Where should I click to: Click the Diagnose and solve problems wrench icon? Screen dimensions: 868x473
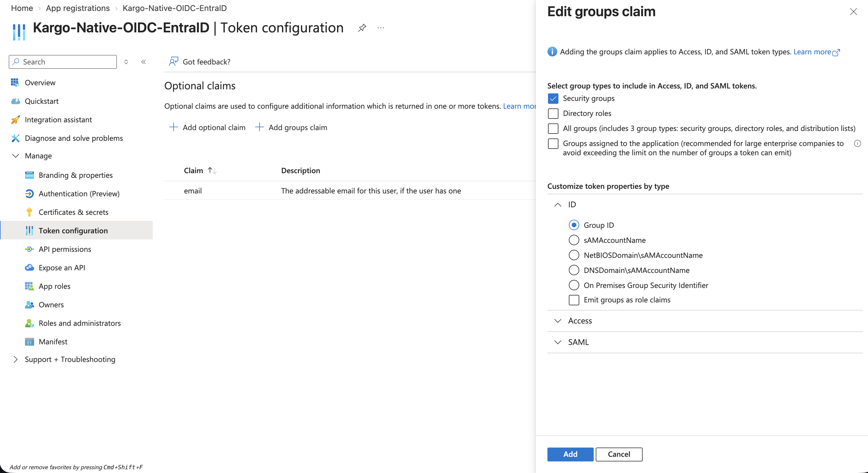[15, 138]
